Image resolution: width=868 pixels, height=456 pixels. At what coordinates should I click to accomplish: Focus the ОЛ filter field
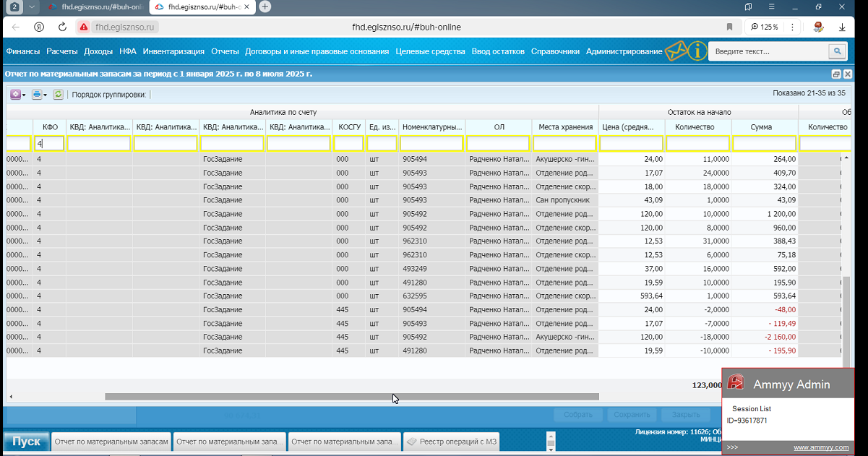pyautogui.click(x=498, y=144)
